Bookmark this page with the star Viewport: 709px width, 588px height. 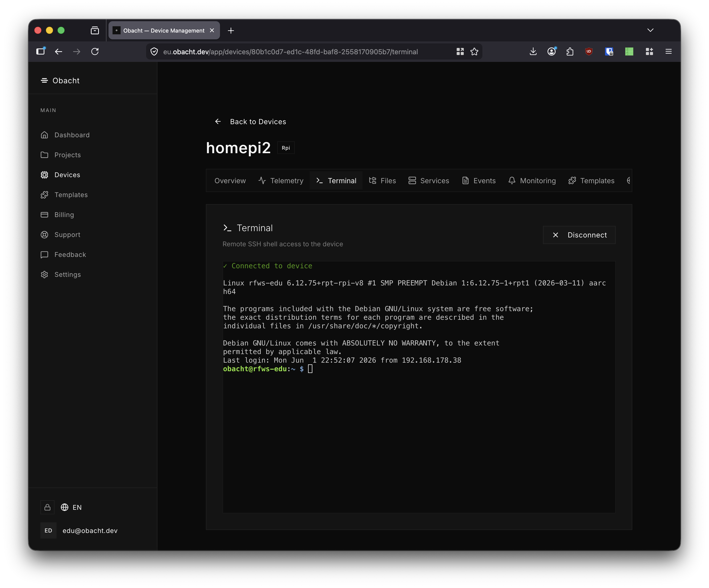[x=474, y=52]
